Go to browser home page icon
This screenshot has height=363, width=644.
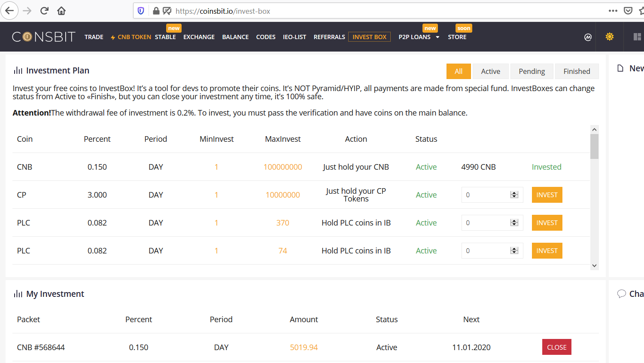pyautogui.click(x=61, y=11)
